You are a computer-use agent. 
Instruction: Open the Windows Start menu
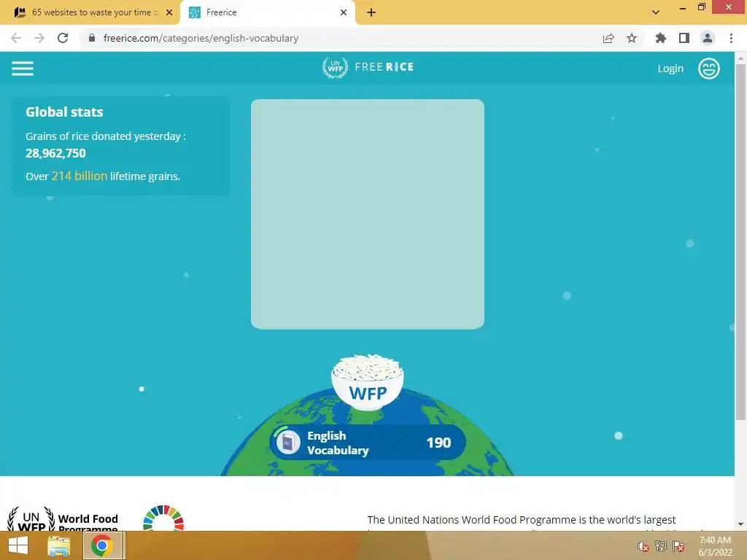(18, 545)
